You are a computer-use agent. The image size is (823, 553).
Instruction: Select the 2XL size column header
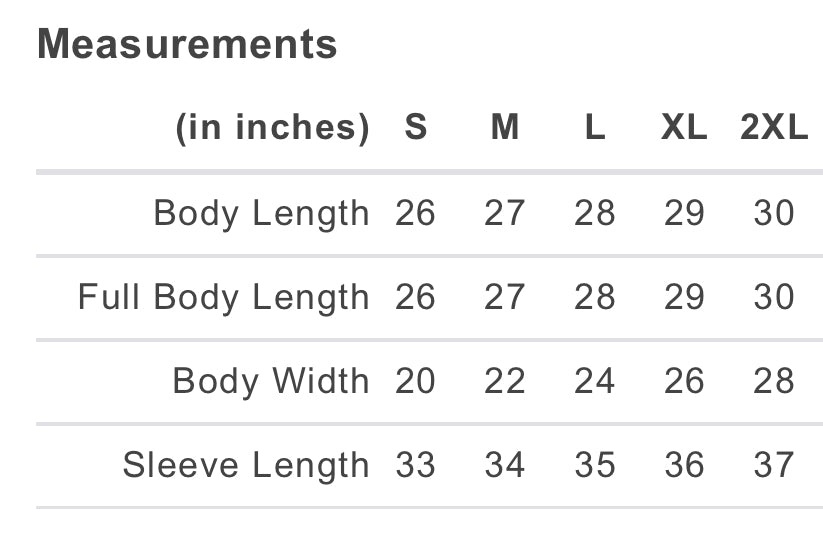[774, 128]
